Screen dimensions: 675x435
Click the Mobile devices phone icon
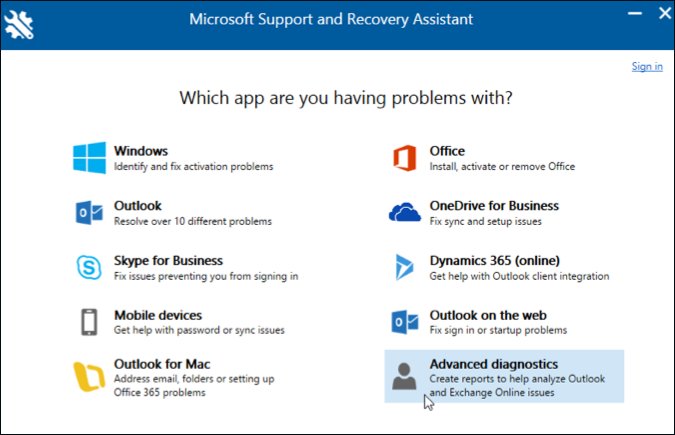89,322
